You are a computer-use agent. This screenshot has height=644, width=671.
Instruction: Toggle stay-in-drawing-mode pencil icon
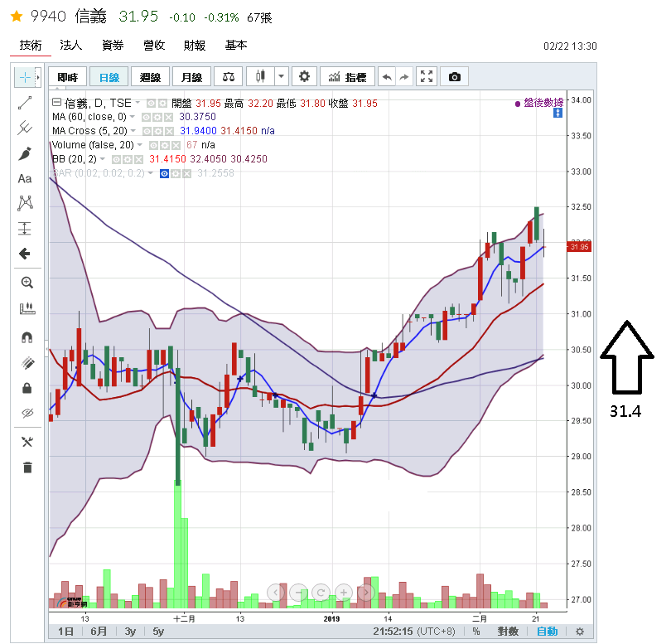click(27, 363)
